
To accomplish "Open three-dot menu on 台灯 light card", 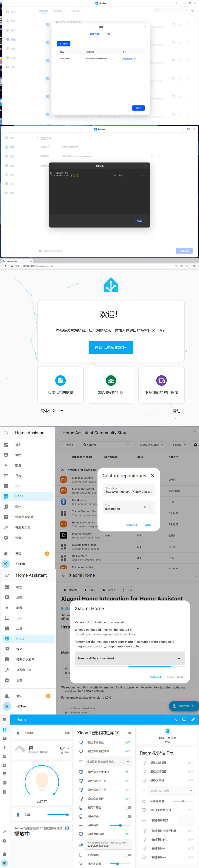I will (68, 765).
